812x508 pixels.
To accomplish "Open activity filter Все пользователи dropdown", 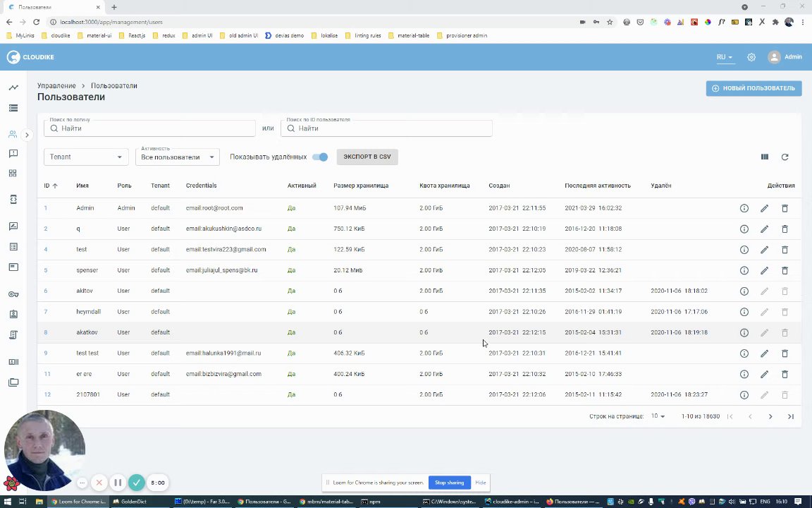I will coord(177,157).
